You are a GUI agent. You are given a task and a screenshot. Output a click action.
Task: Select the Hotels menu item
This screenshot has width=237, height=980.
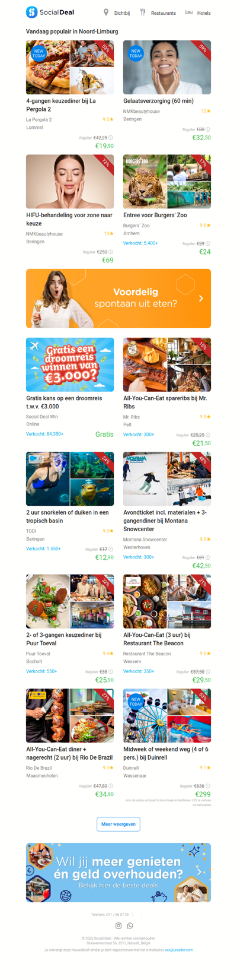tap(204, 13)
